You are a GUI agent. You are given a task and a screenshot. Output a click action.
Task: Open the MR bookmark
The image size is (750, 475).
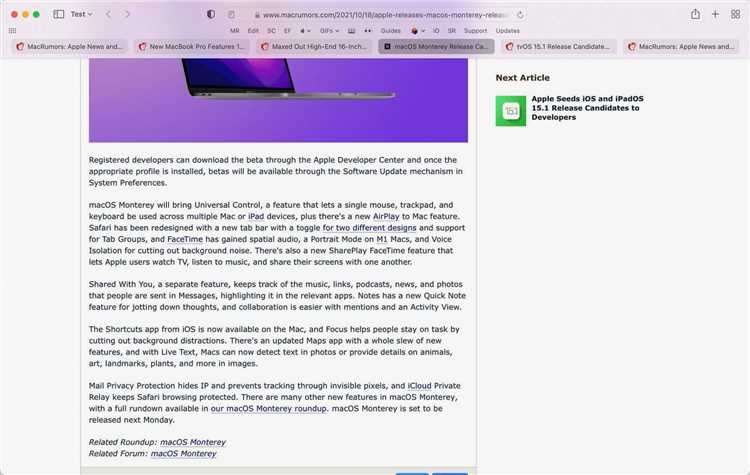(x=235, y=31)
